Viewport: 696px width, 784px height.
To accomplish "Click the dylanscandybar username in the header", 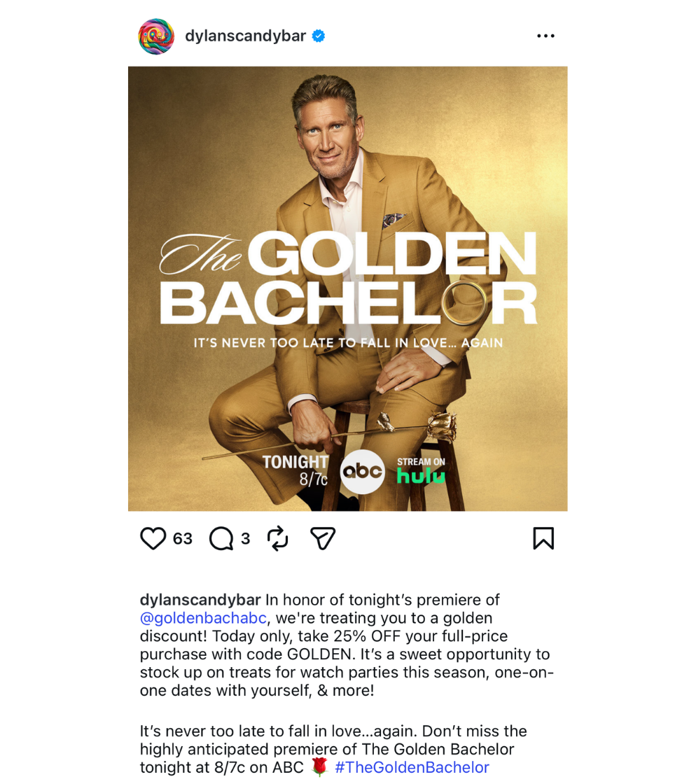I will pos(246,36).
